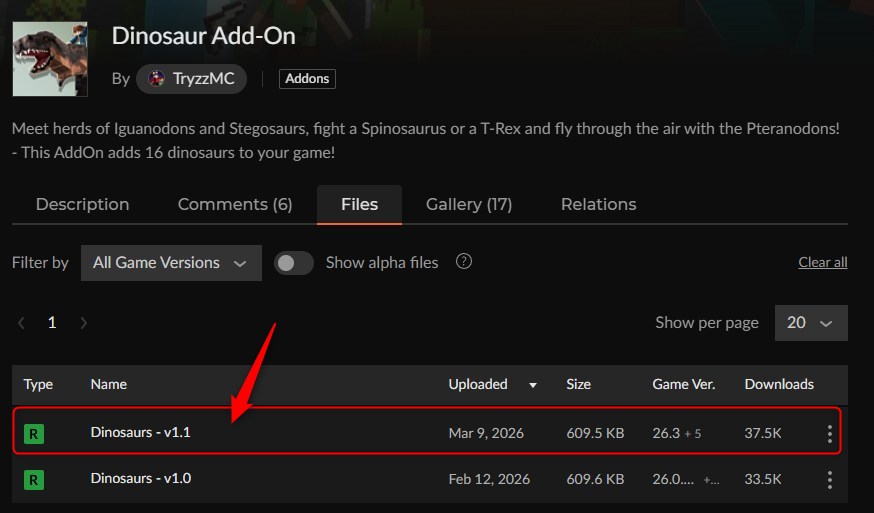
Task: Go to next page arrow
Action: (x=84, y=323)
